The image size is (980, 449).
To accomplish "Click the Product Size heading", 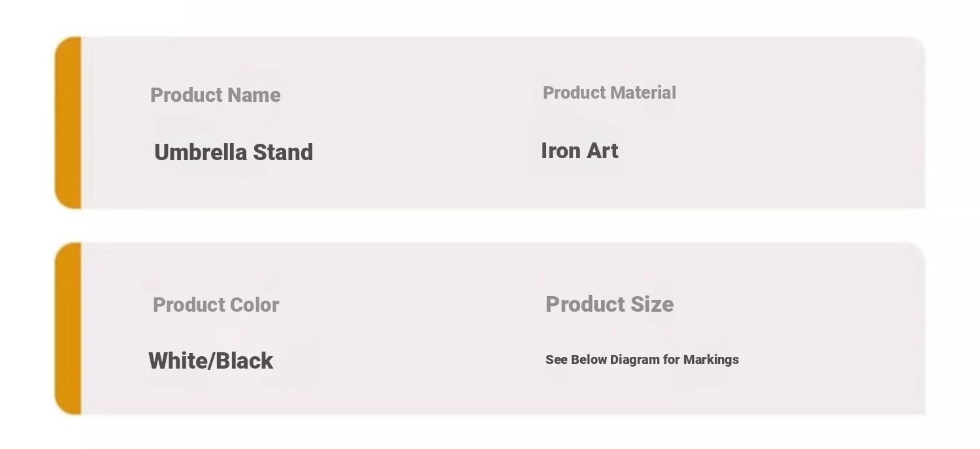I will tap(609, 305).
